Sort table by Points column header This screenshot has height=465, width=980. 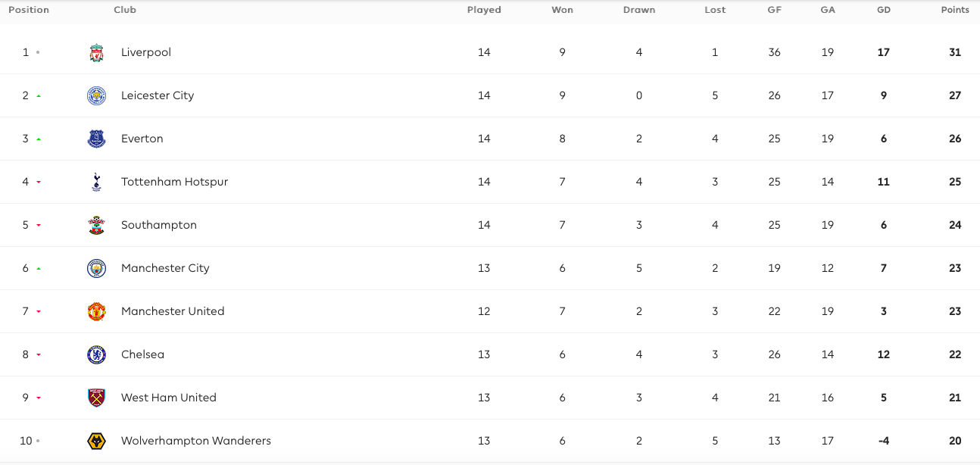tap(955, 10)
